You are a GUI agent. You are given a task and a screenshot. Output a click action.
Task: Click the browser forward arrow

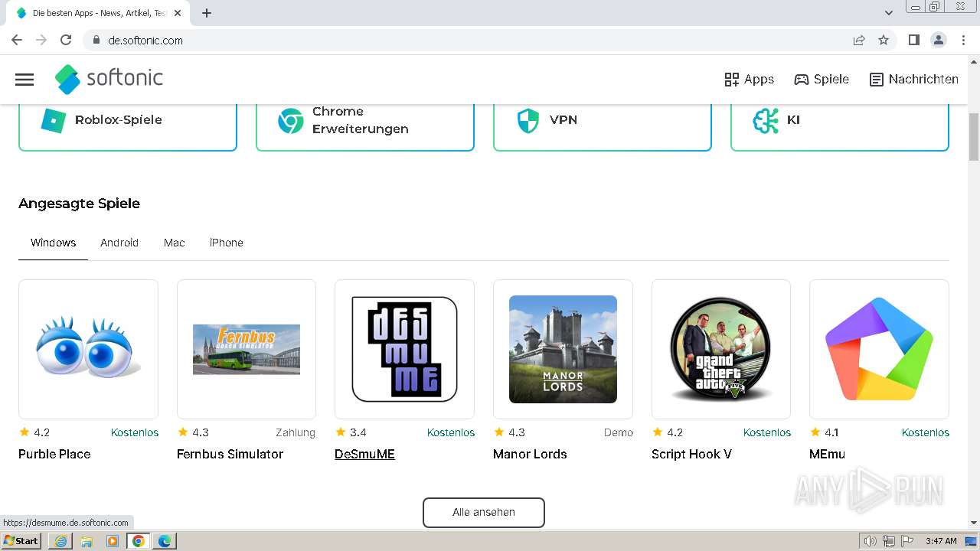pyautogui.click(x=41, y=40)
